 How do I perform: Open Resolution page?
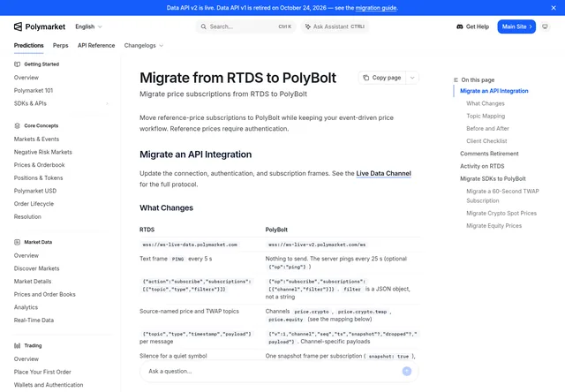click(x=27, y=217)
